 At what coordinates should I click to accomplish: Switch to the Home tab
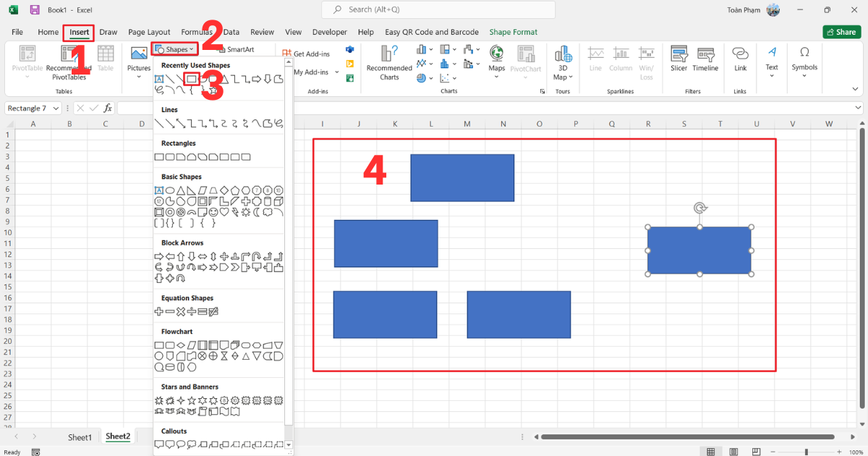tap(48, 32)
